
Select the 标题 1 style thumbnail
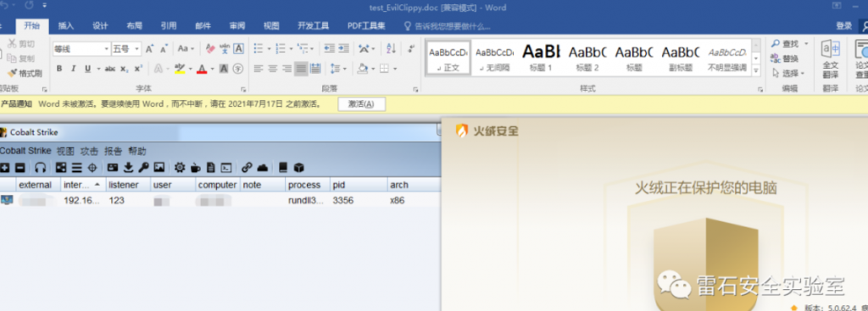(541, 58)
